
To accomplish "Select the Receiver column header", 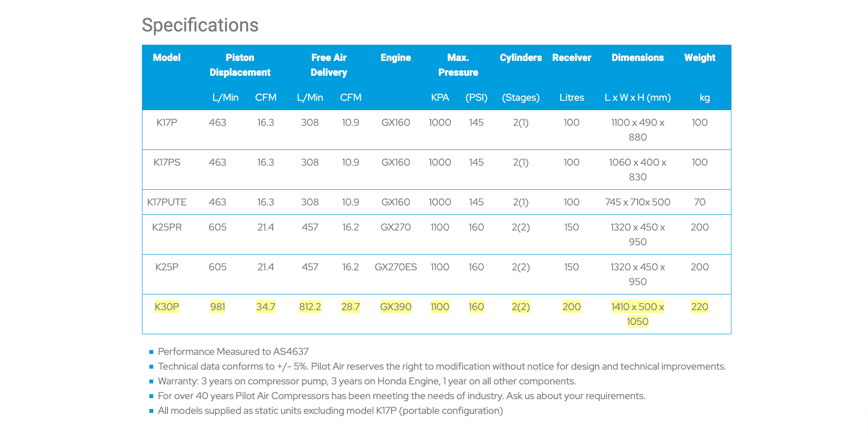I will coord(571,58).
